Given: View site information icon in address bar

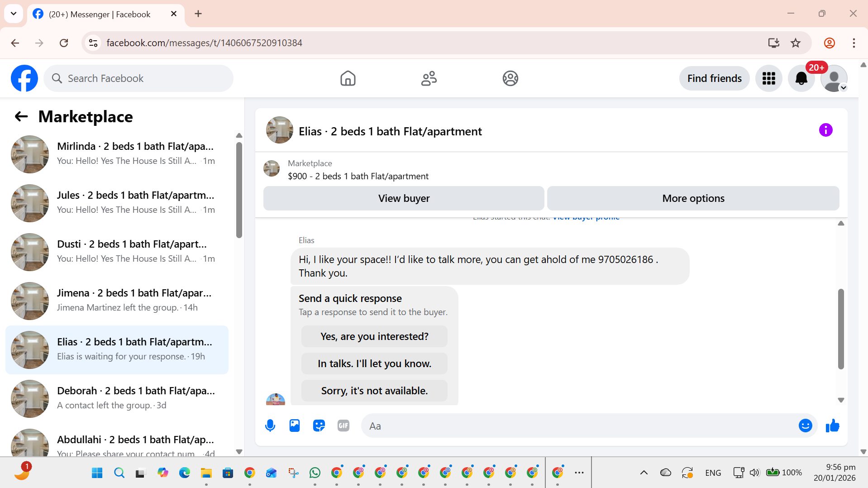Looking at the screenshot, I should 93,43.
